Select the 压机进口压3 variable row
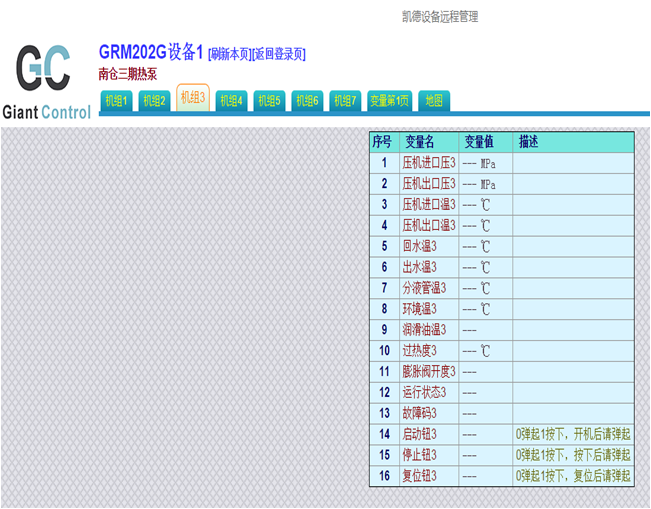Viewport: 651px width, 509px height. tap(428, 163)
